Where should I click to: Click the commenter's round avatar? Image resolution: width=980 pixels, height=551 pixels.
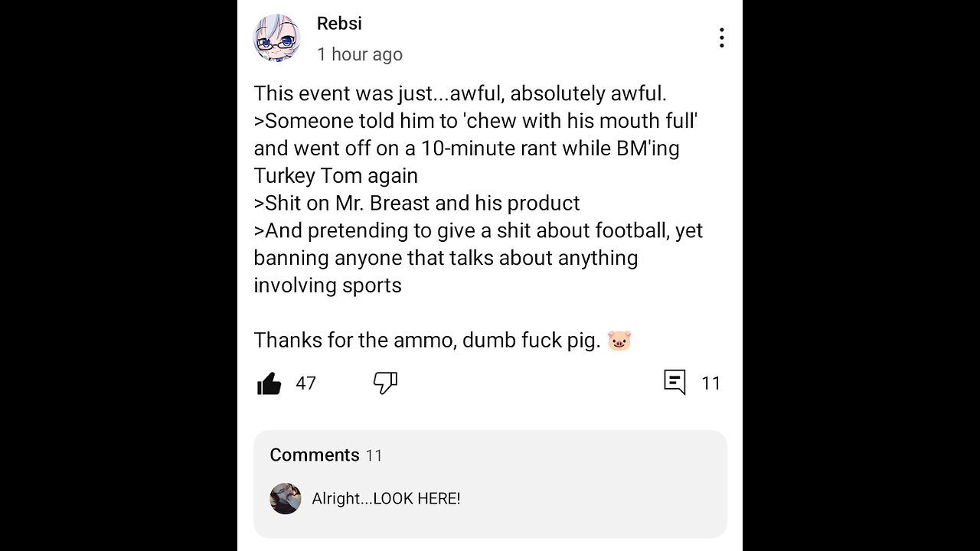click(x=286, y=499)
